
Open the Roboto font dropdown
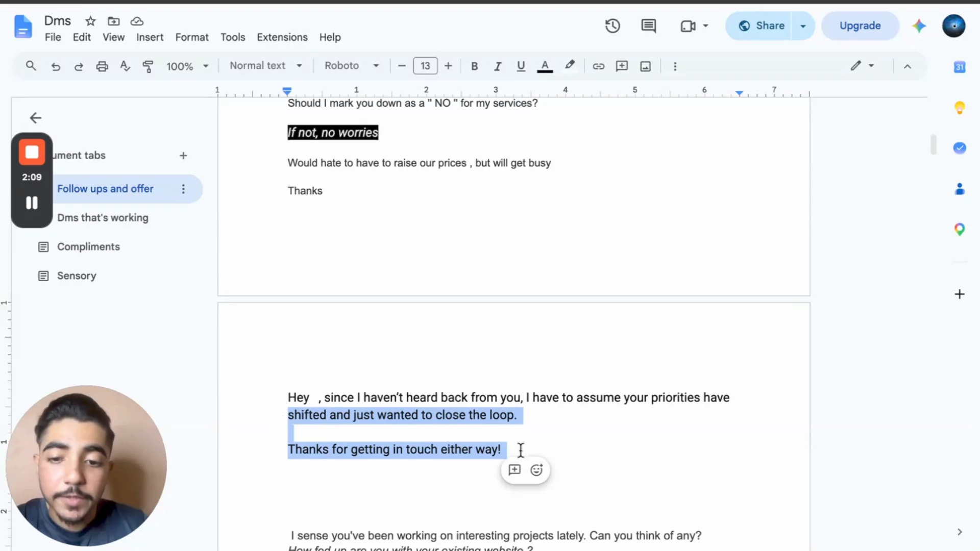point(352,66)
